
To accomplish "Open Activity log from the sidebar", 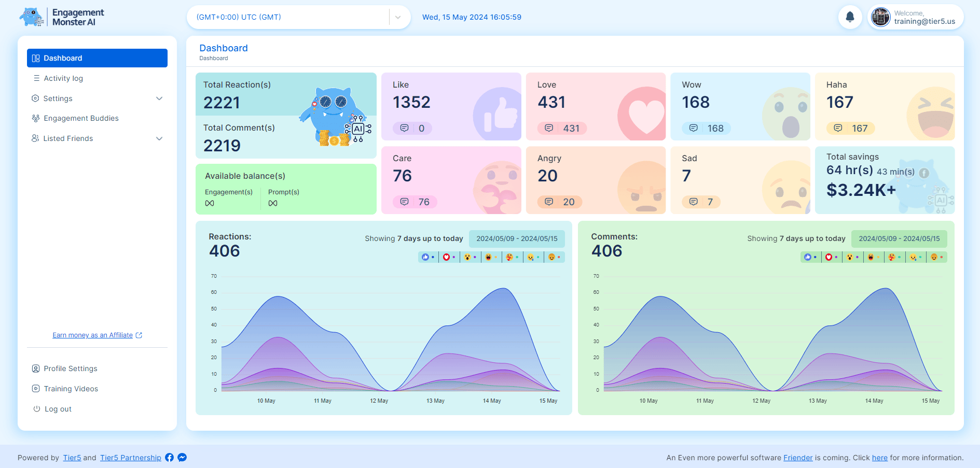I will coord(63,78).
